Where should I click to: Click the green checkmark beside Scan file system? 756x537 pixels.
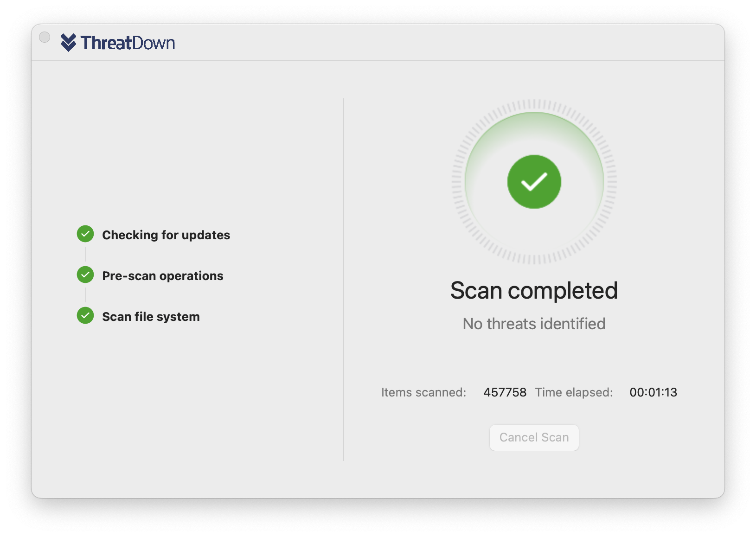tap(85, 316)
